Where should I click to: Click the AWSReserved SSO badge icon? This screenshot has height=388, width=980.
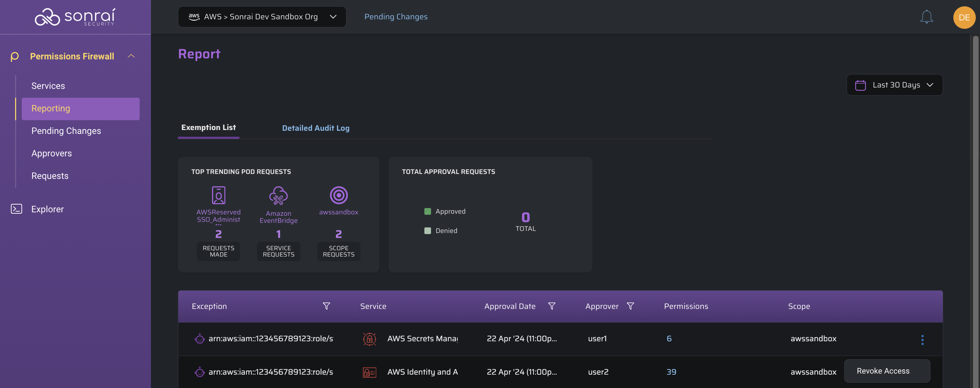click(x=218, y=195)
